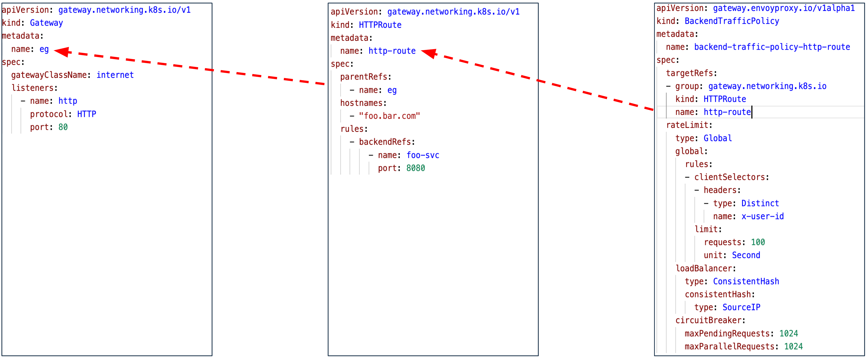Click 'name: eg' in the Gateway metadata

pyautogui.click(x=30, y=49)
